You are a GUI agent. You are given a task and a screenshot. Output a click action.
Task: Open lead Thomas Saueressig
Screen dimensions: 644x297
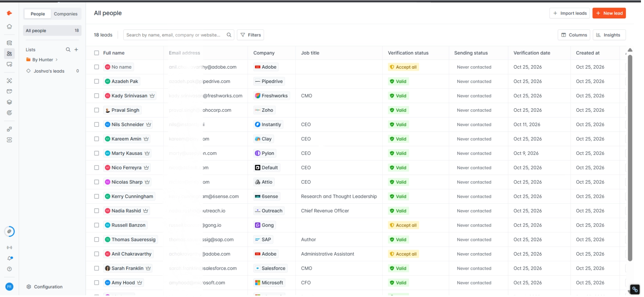click(131, 240)
